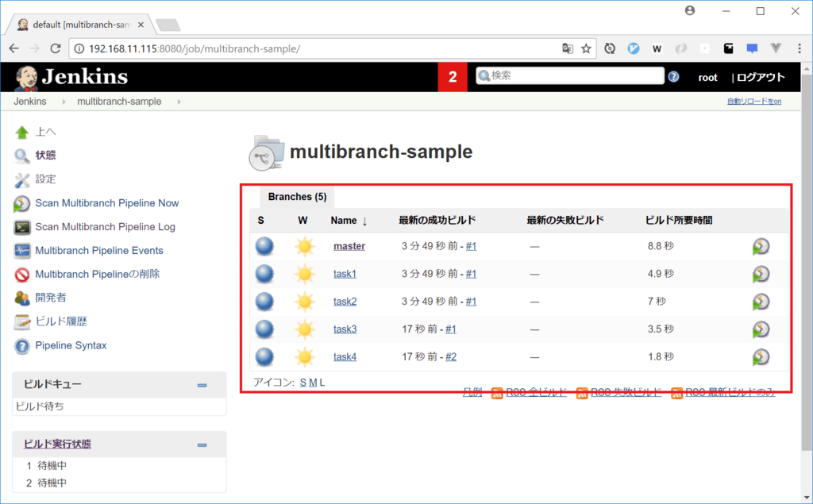813x504 pixels.
Task: Click the Jenkins logo in header
Action: pyautogui.click(x=71, y=77)
